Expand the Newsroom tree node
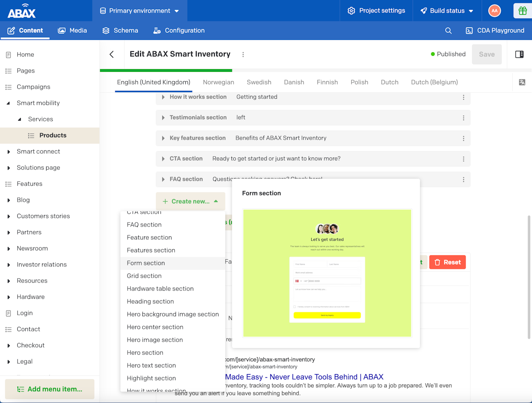This screenshot has height=403, width=532. (x=8, y=249)
